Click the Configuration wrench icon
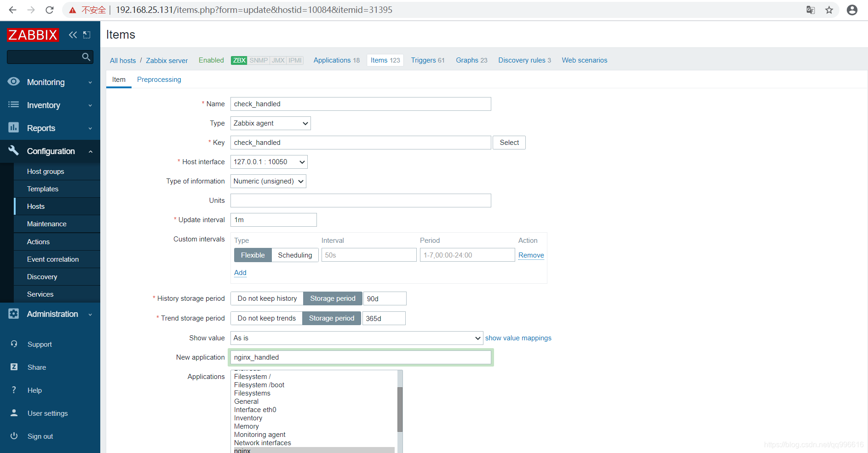Image resolution: width=868 pixels, height=453 pixels. 14,150
